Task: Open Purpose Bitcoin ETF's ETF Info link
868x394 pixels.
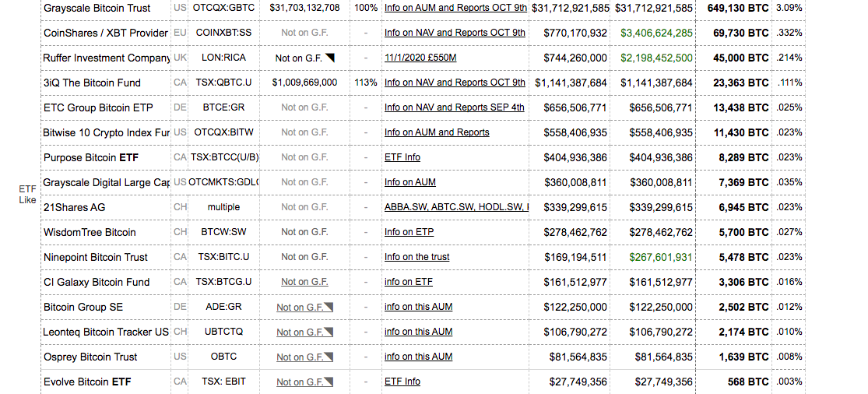Action: pos(402,157)
